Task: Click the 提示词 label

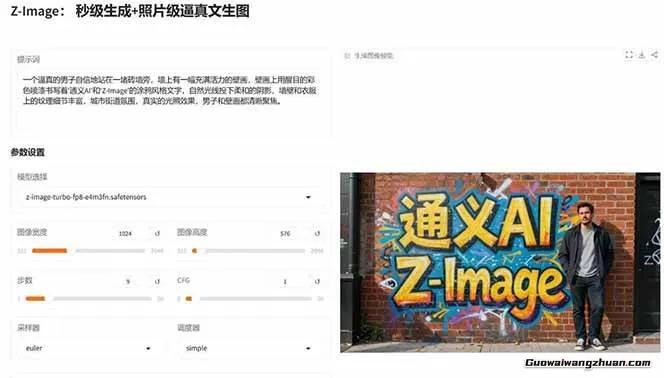Action: [28, 60]
